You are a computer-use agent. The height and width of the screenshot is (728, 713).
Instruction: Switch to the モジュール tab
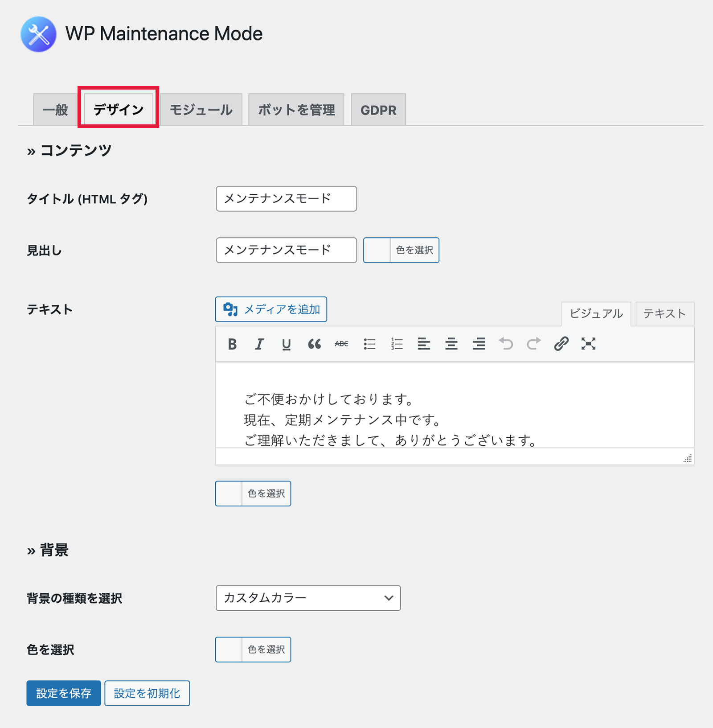pos(201,110)
